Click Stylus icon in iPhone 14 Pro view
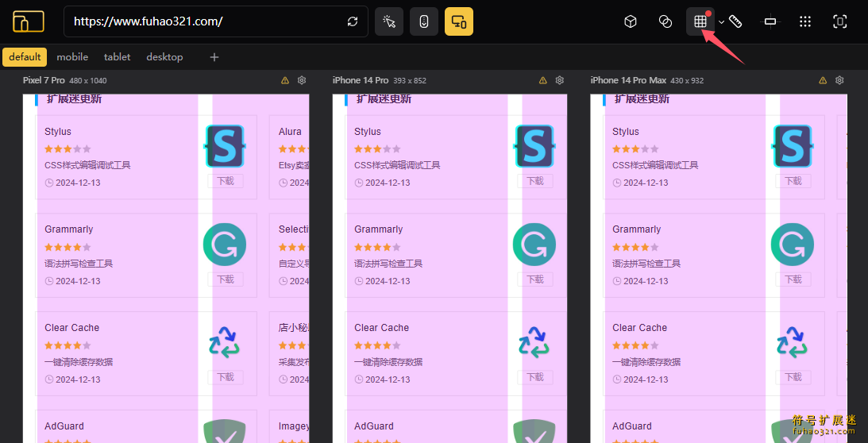 (x=534, y=146)
